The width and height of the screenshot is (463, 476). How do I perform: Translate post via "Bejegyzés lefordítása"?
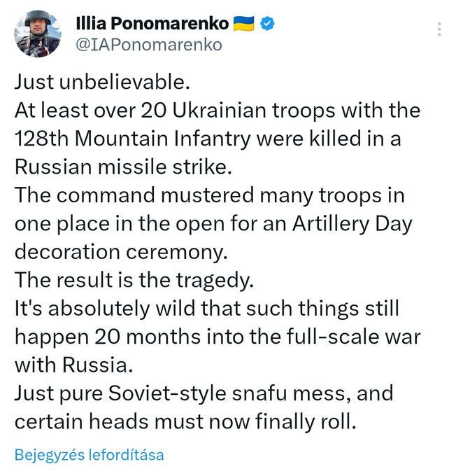90,454
